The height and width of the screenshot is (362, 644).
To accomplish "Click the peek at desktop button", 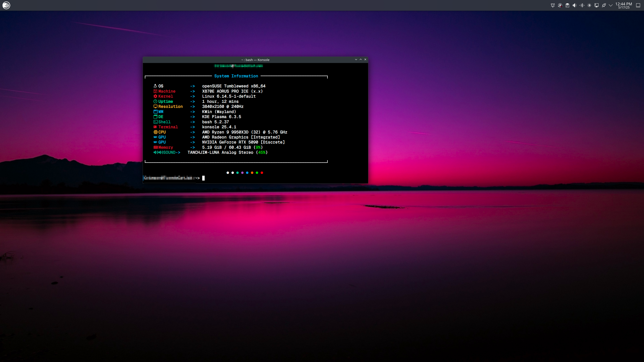I will point(638,5).
